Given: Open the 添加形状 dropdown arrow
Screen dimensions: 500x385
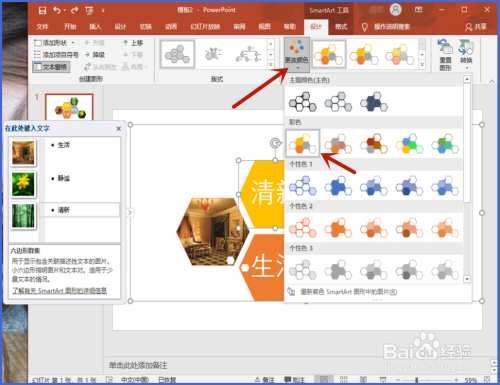Looking at the screenshot, I should [x=73, y=43].
